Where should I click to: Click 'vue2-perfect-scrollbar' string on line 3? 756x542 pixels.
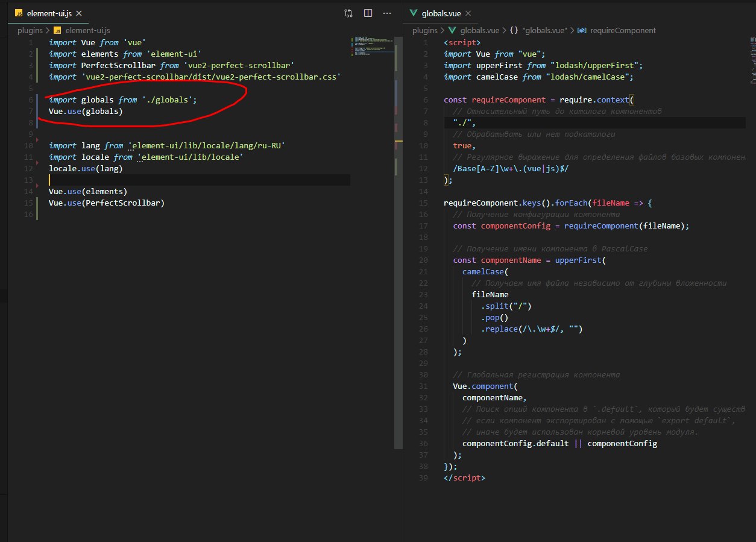coord(239,65)
